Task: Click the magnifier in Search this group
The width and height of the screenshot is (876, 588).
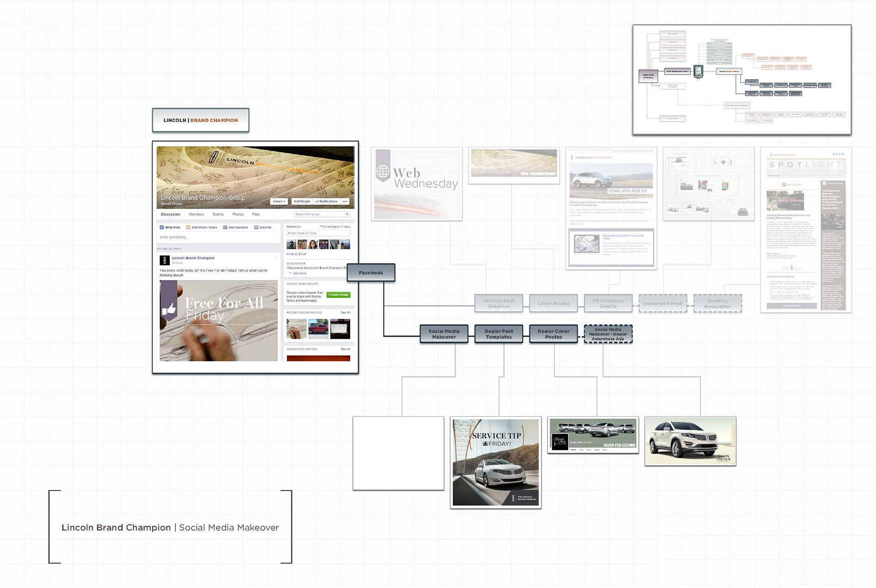Action: [x=347, y=214]
